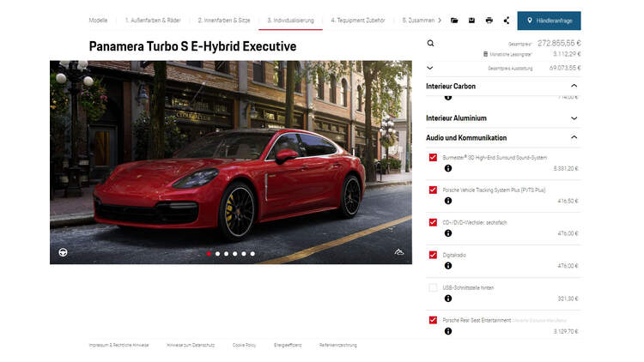644x362 pixels.
Task: Share the configuration via the share icon
Action: [x=507, y=21]
